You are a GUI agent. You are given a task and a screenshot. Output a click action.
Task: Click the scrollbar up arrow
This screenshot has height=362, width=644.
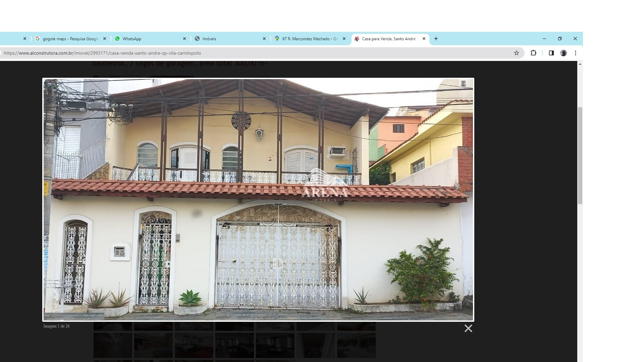pos(580,64)
